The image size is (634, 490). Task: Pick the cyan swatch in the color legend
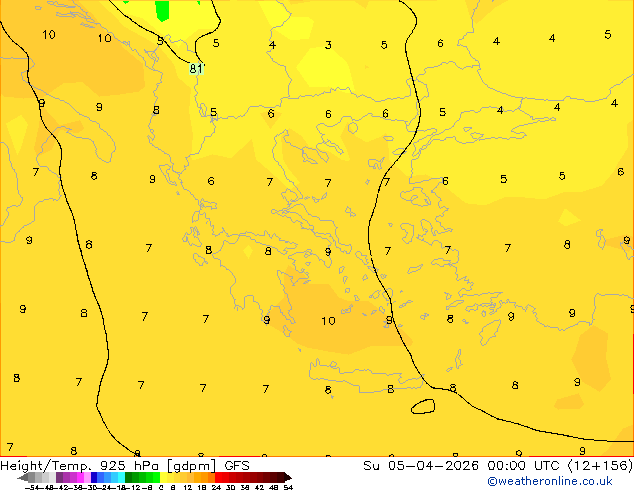pos(122,477)
